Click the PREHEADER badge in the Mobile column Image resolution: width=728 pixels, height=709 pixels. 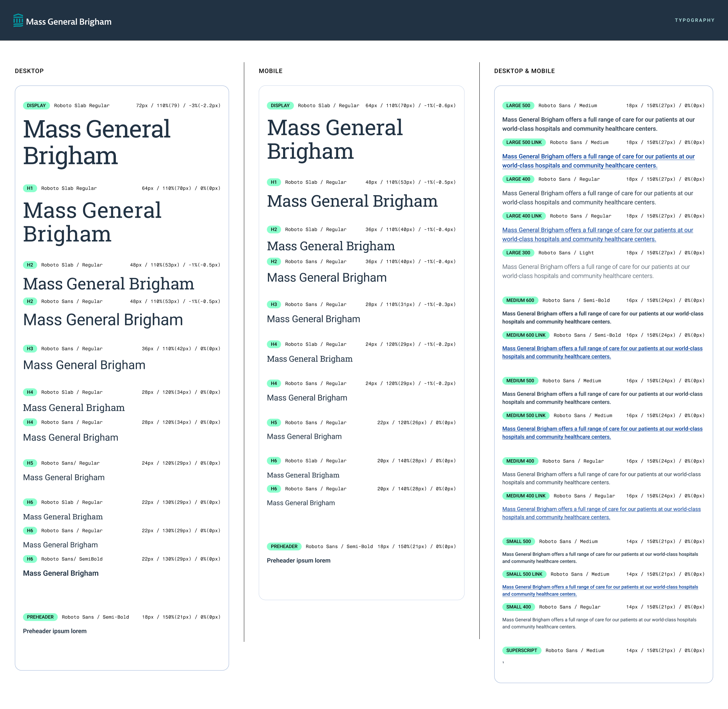coord(284,546)
